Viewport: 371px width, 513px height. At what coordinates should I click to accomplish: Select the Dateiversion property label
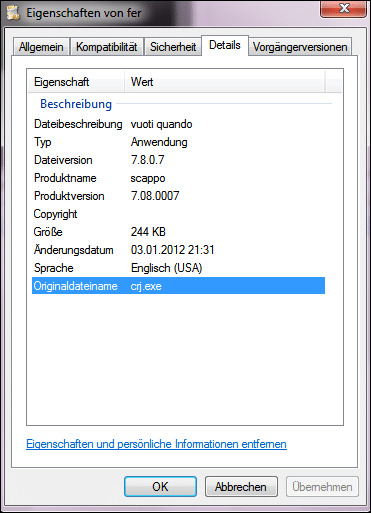(x=63, y=160)
